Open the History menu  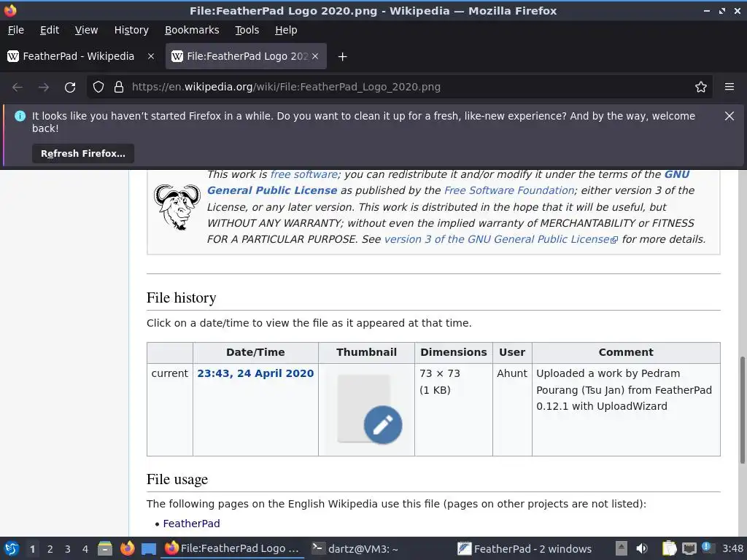pyautogui.click(x=131, y=30)
